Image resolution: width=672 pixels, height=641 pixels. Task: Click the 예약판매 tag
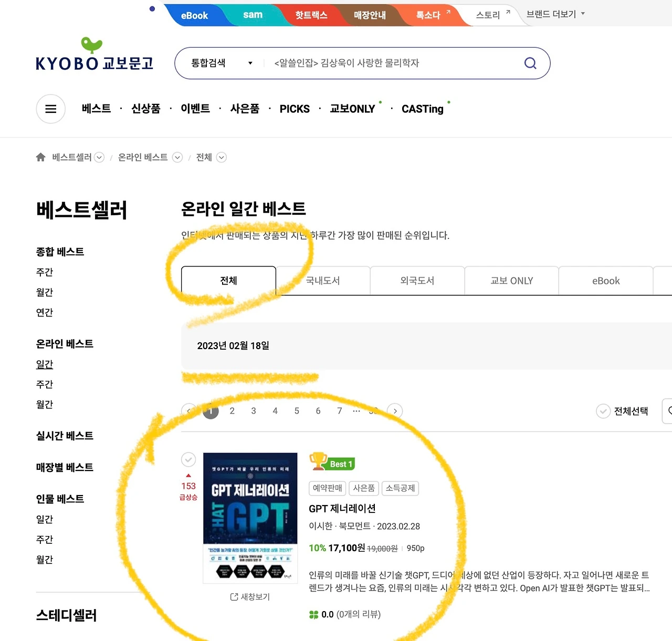pyautogui.click(x=327, y=488)
